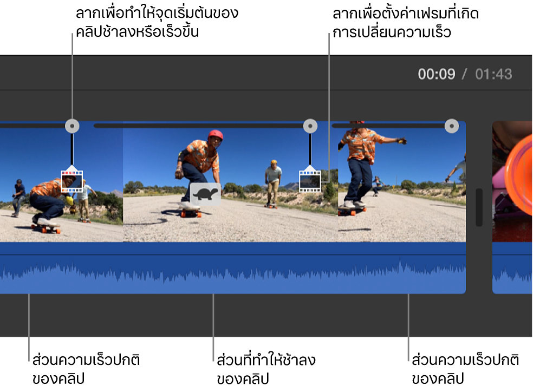Click the audio waveform of the next clip
Screen dimensions: 533x392
pyautogui.click(x=512, y=273)
